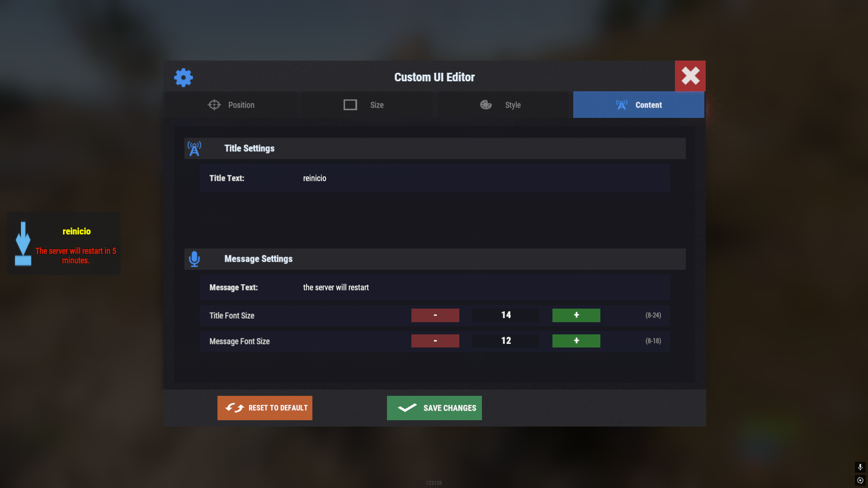
Task: Switch to the Content tab
Action: click(638, 105)
